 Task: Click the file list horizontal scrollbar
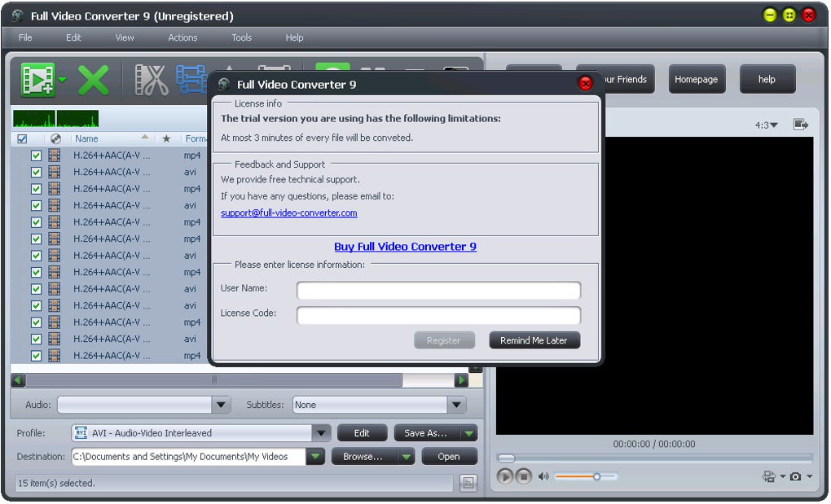[213, 379]
